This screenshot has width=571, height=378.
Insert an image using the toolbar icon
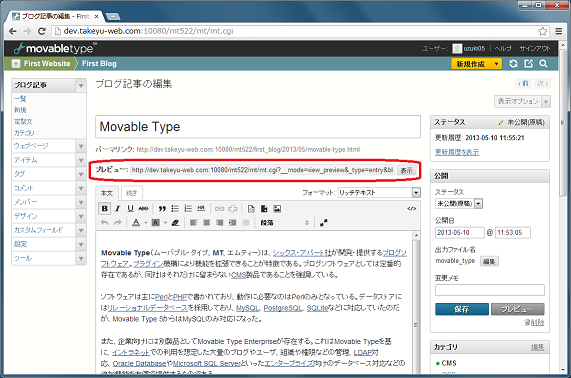pyautogui.click(x=277, y=209)
